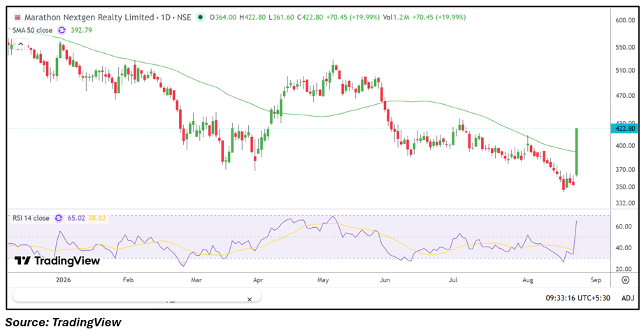Click the May time axis label

(x=323, y=279)
